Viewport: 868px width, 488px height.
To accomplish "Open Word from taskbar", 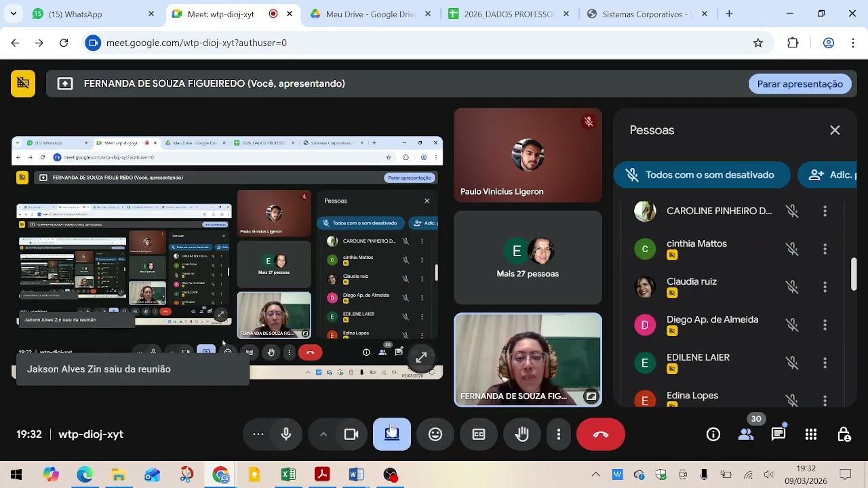I will pos(356,474).
